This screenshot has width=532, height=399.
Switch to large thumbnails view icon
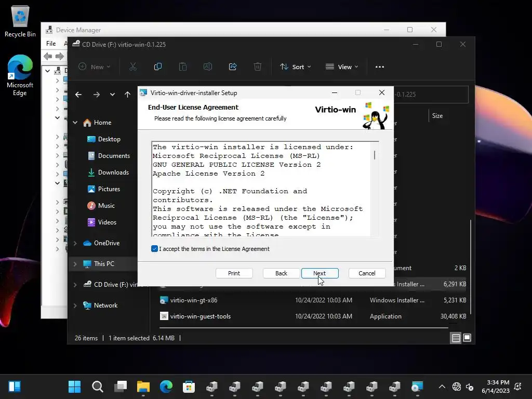click(x=467, y=338)
